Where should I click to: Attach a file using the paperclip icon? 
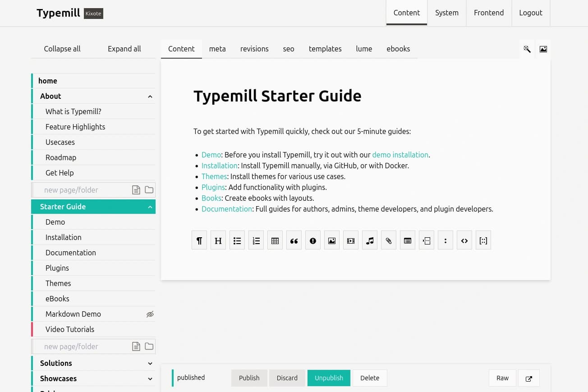(389, 241)
